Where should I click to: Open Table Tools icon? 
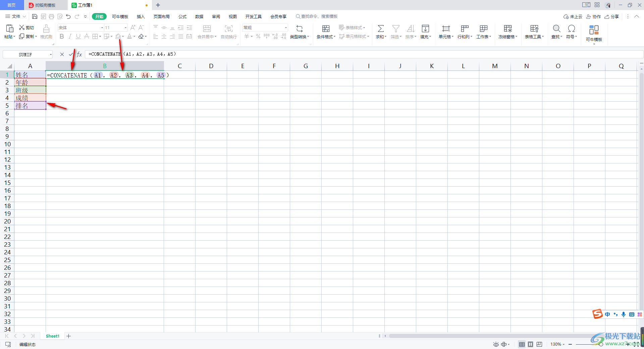pyautogui.click(x=534, y=29)
